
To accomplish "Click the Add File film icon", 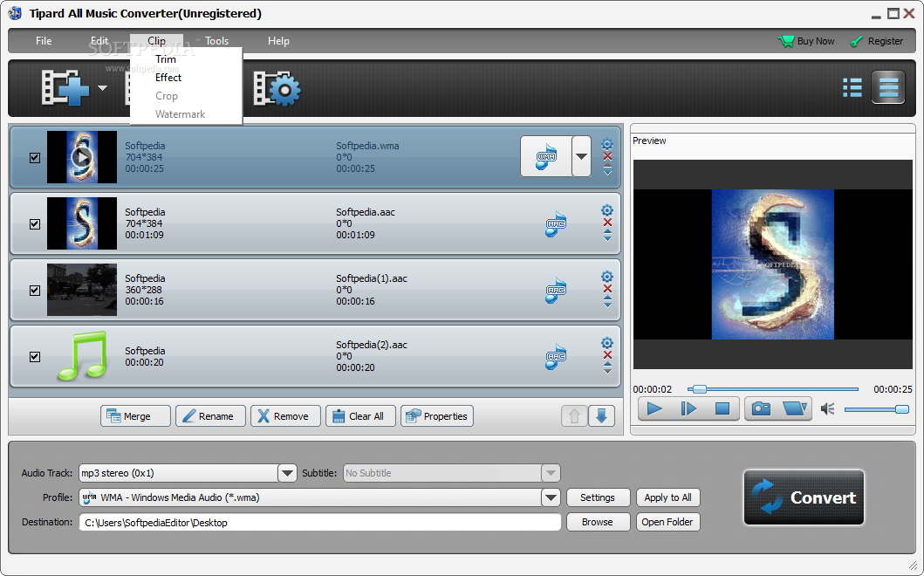I will [65, 88].
